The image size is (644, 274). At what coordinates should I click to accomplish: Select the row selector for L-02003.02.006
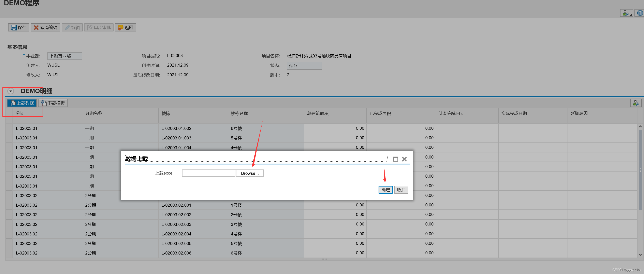point(9,253)
